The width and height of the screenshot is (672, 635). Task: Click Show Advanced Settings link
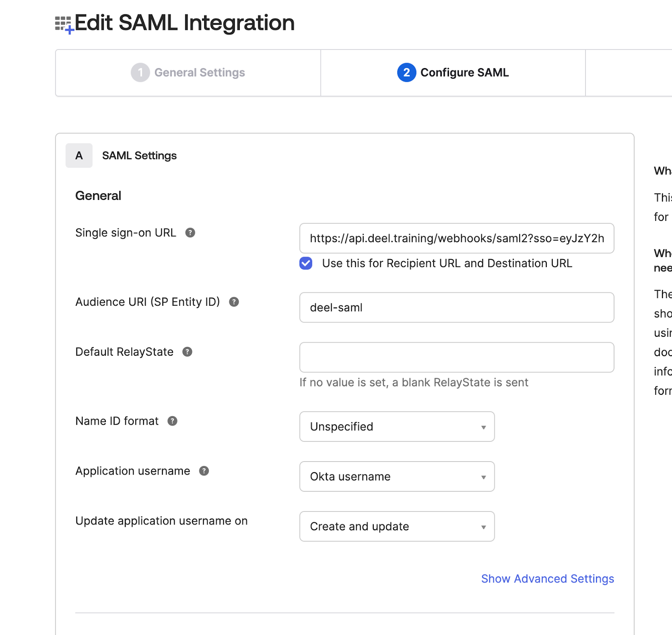pos(548,579)
